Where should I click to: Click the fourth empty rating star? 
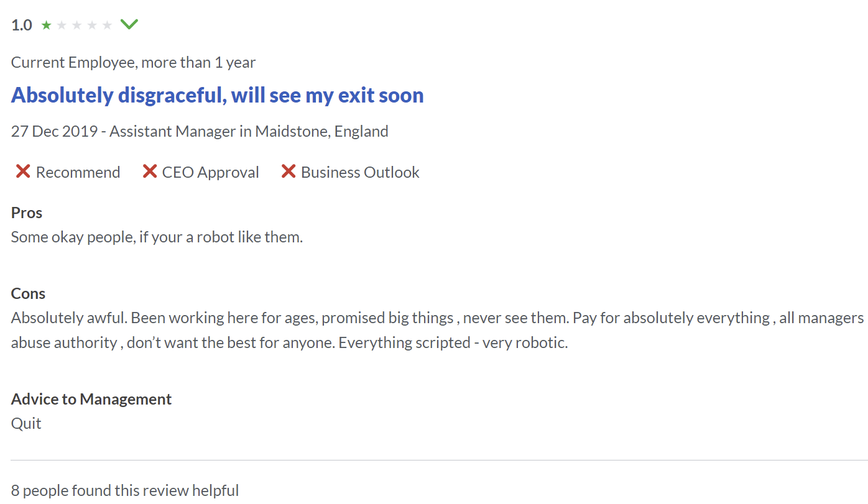coord(92,25)
